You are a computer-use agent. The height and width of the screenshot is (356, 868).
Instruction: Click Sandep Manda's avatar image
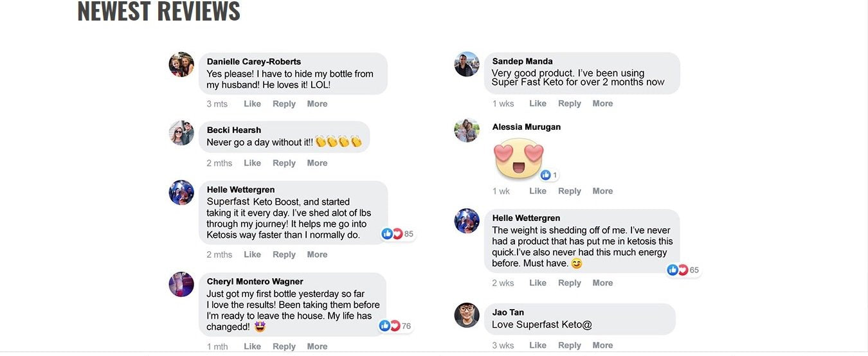(x=467, y=64)
